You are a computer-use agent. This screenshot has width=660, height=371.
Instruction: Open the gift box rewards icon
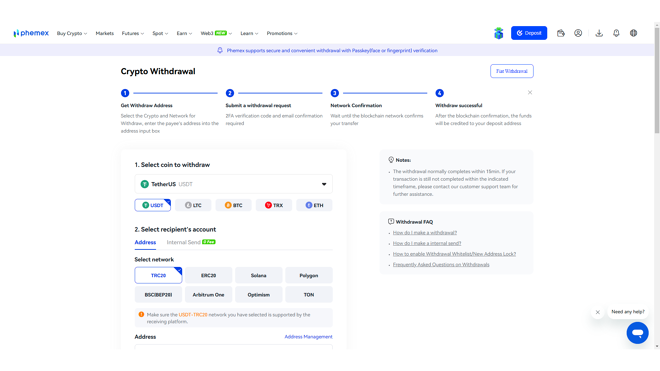click(x=498, y=33)
